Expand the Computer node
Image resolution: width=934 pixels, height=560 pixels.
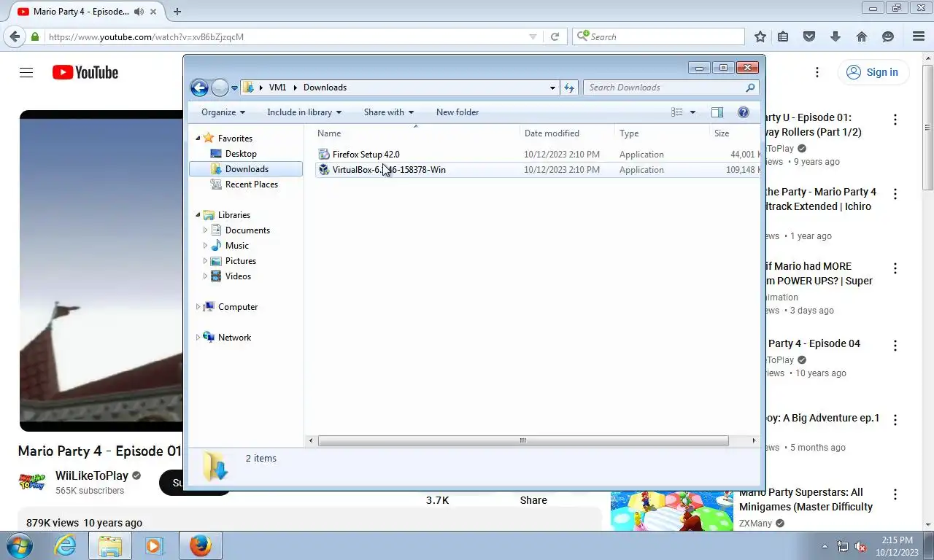coord(198,307)
